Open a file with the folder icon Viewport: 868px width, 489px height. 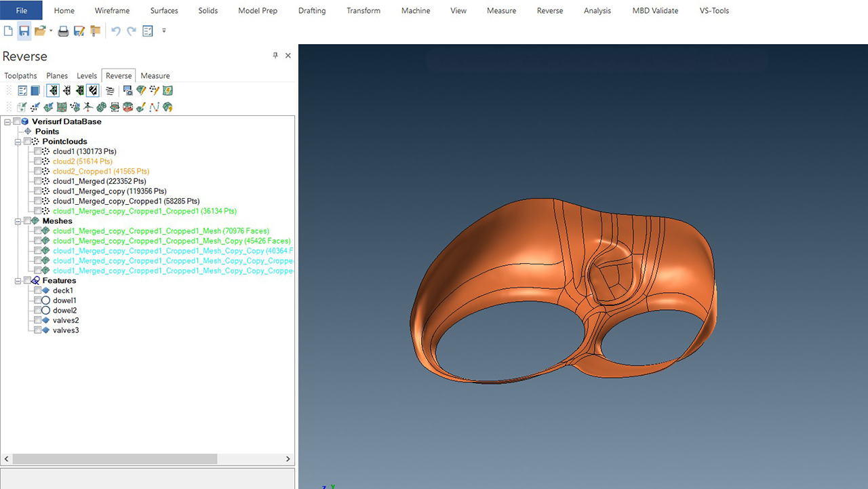(x=39, y=31)
